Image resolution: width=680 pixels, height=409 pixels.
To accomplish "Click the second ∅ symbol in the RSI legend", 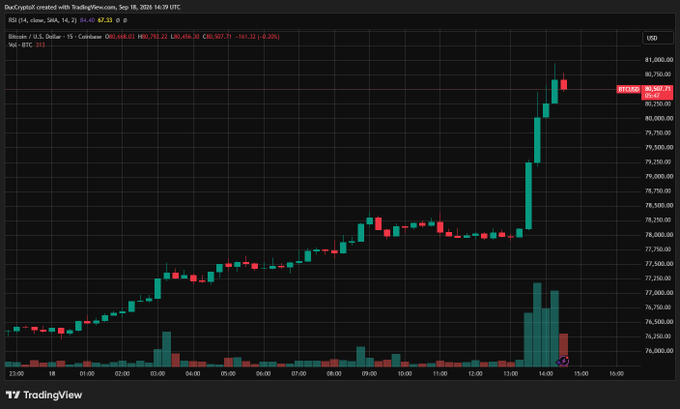I will [x=125, y=20].
